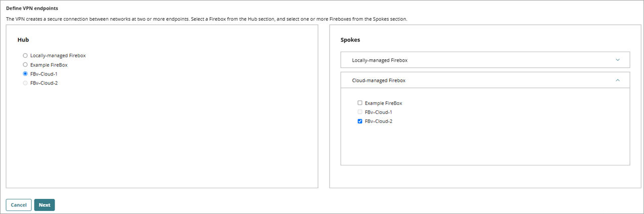Check the Example FireBox spoke checkbox
Viewport: 644px width, 214px height.
pos(360,103)
